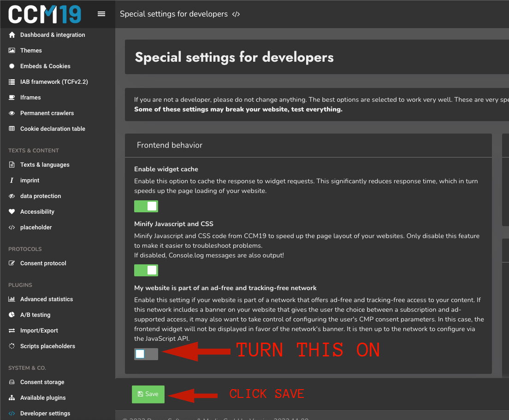The image size is (509, 420).
Task: Click the code icon in the page header
Action: 236,14
